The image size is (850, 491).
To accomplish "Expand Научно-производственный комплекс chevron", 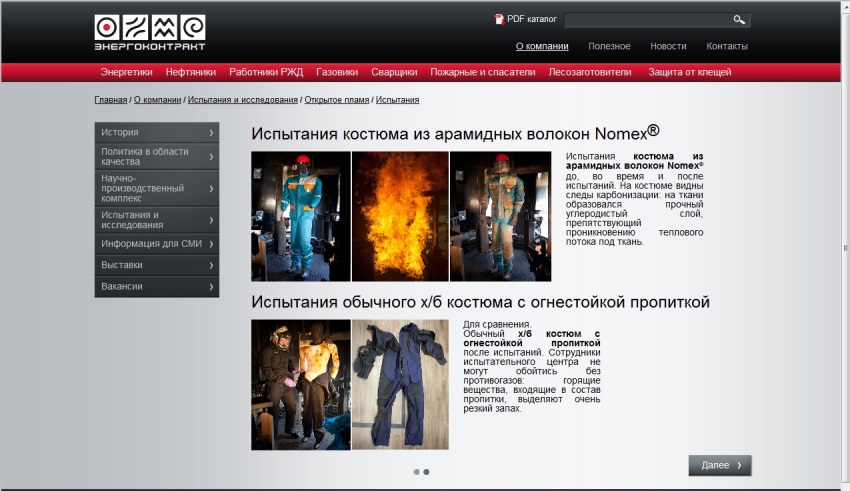I will [211, 189].
